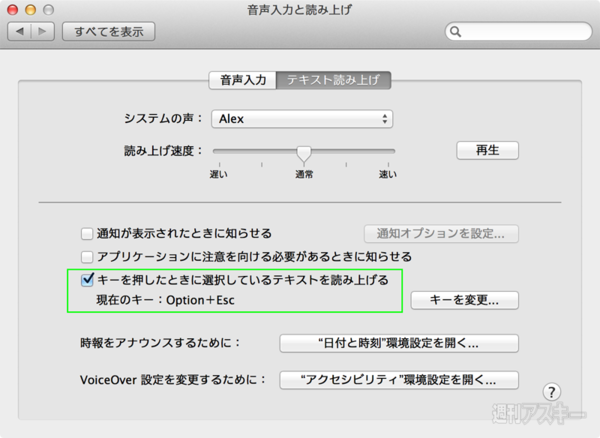Enable アプリケーションに注意を向ける必要があるときに知らせる checkbox
Screen dimensions: 600x438
click(x=87, y=257)
